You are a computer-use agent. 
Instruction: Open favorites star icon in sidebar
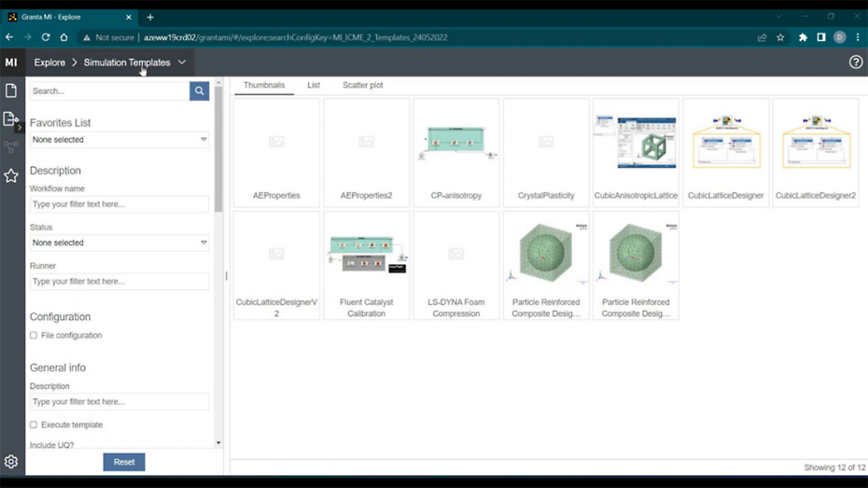point(11,176)
